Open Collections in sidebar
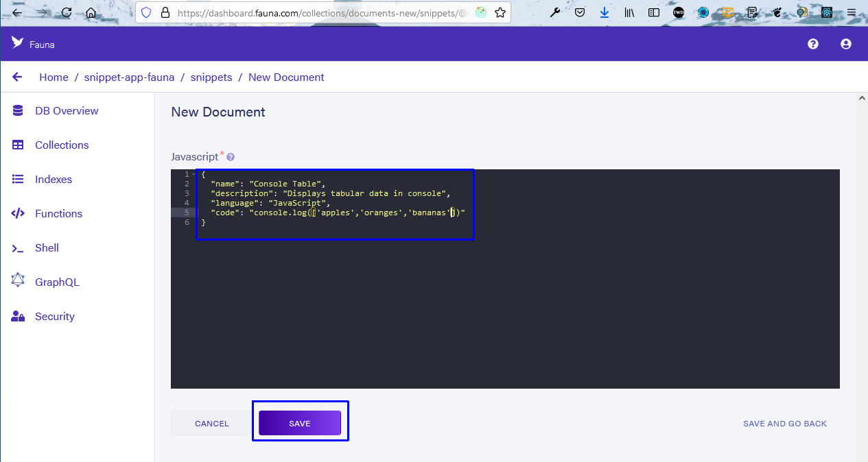 click(x=62, y=145)
